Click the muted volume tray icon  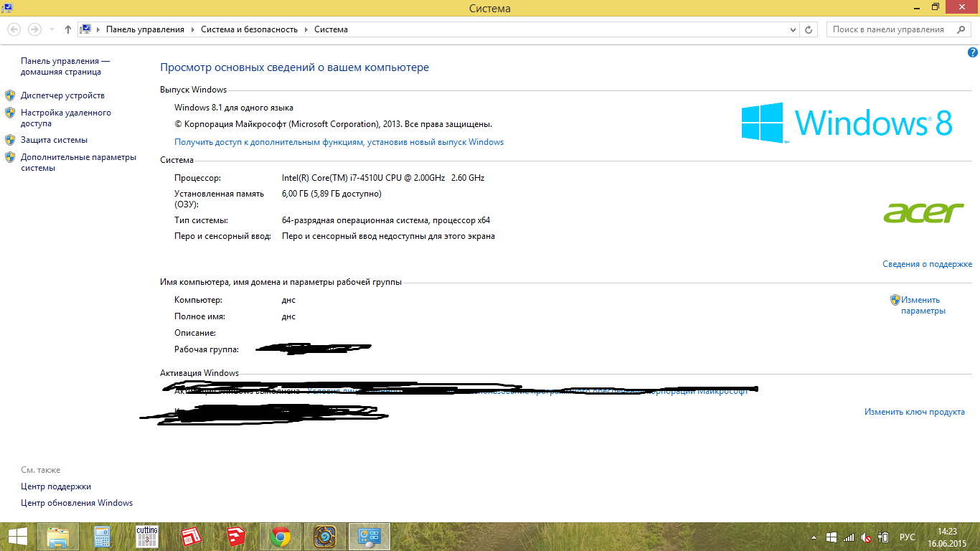click(x=866, y=537)
